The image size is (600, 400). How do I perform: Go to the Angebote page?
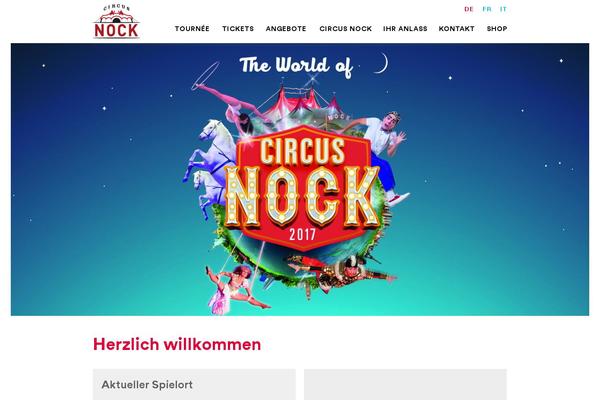pyautogui.click(x=286, y=29)
